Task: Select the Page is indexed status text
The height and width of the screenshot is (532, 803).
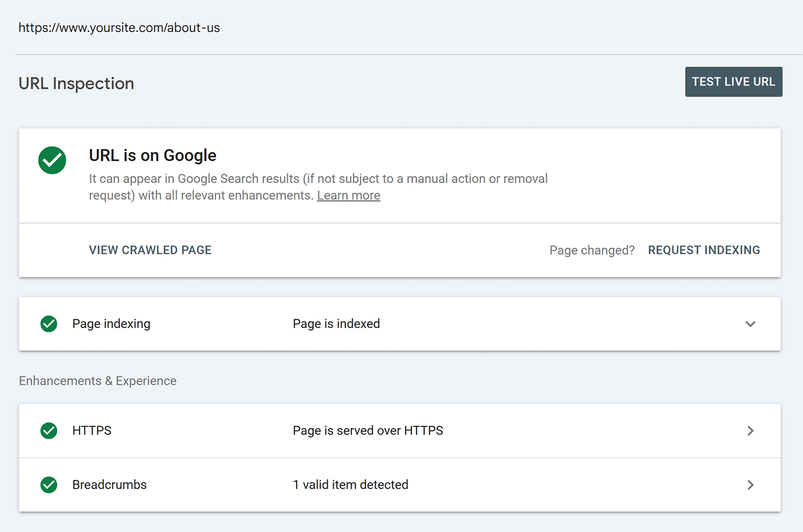Action: (x=336, y=324)
